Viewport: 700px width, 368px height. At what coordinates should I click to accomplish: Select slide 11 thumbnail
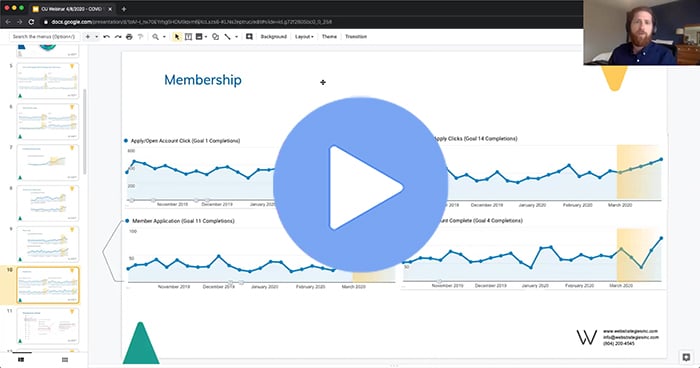tap(48, 326)
